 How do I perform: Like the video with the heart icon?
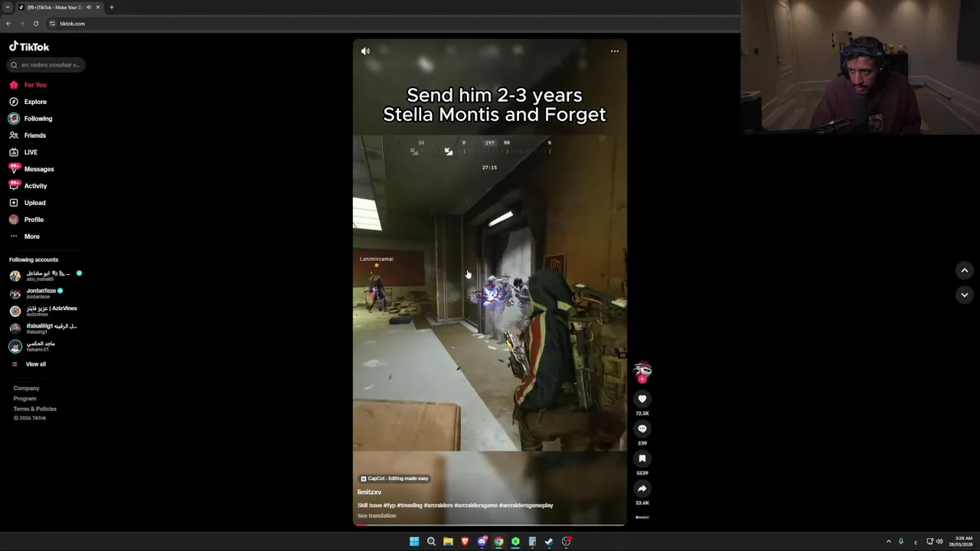[642, 399]
